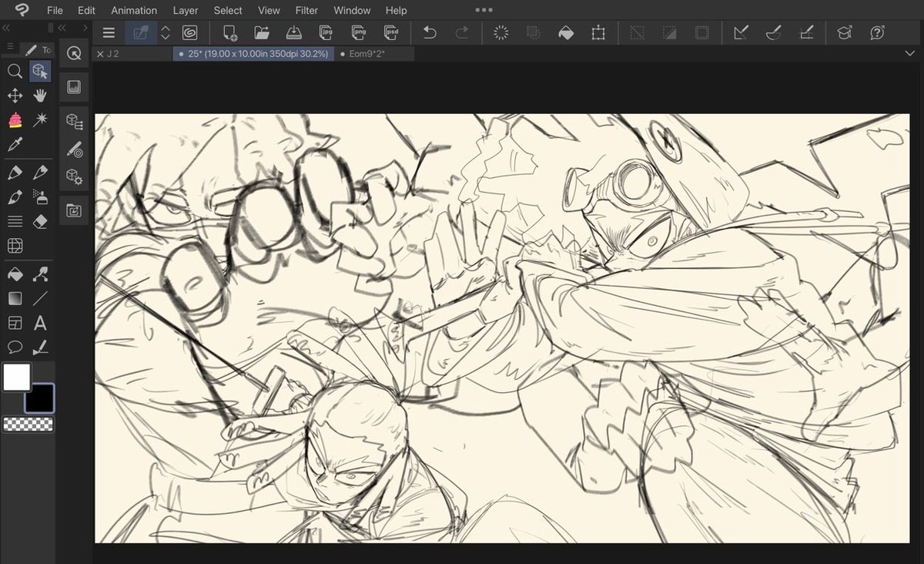Viewport: 924px width, 564px height.
Task: Select the Move layer tool
Action: 15,96
